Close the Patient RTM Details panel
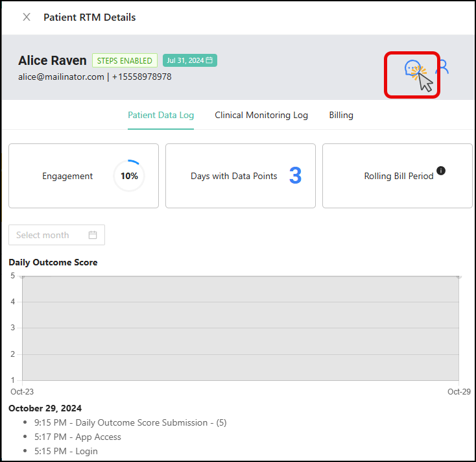The image size is (476, 462). (x=27, y=18)
